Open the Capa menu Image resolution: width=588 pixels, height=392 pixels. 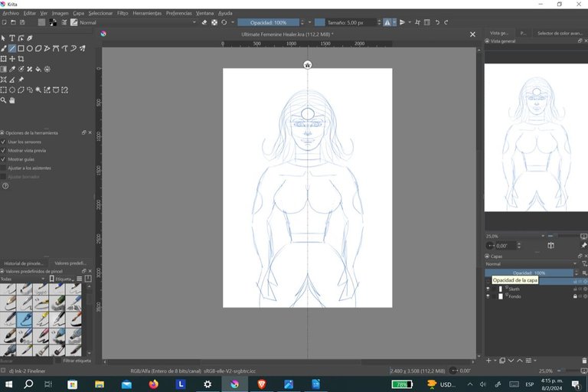tap(78, 13)
